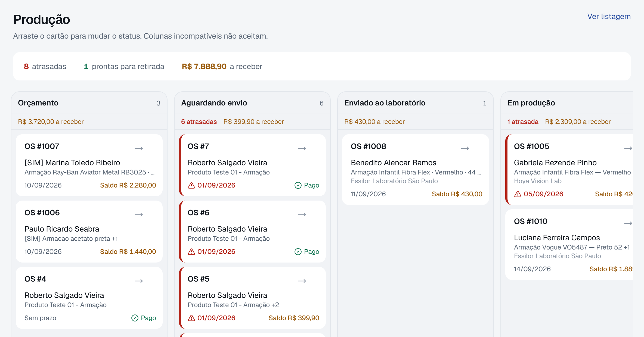The height and width of the screenshot is (337, 644).
Task: Click the 1 prontas para retirada summary
Action: 124,66
